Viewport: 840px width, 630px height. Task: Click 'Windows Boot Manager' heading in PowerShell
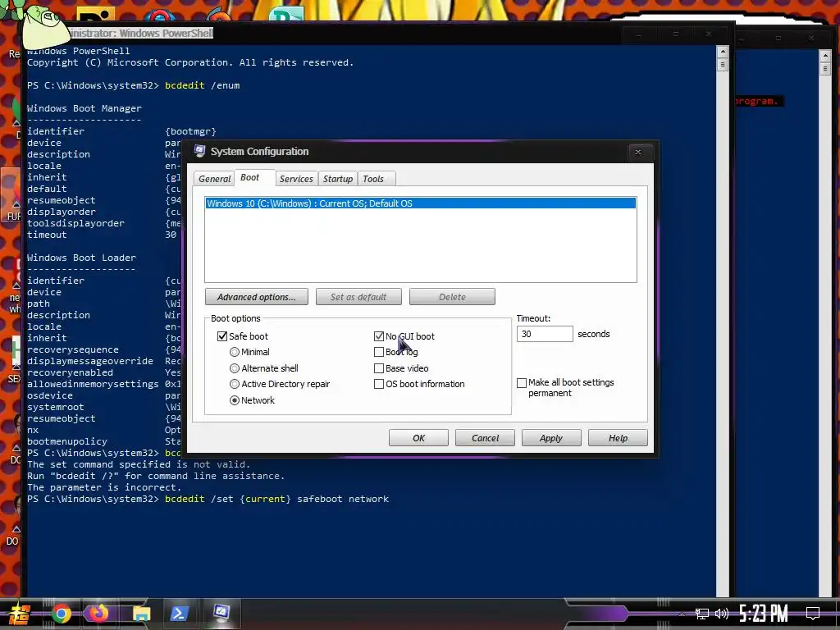[84, 108]
